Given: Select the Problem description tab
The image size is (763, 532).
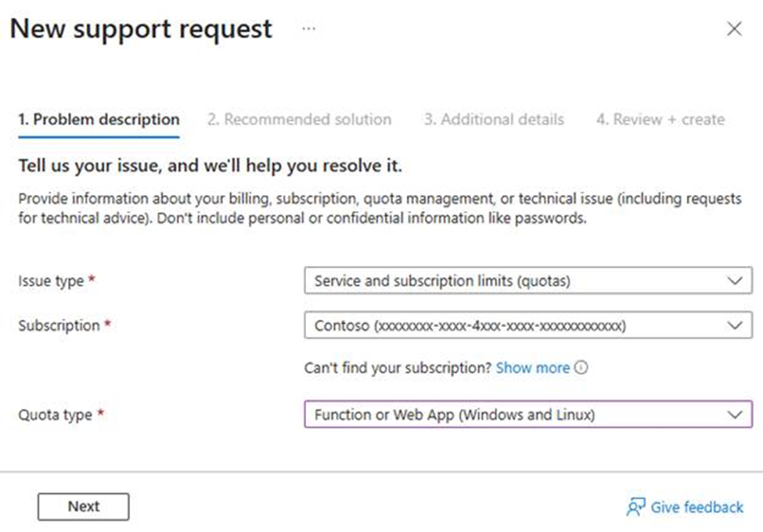Looking at the screenshot, I should [x=99, y=120].
